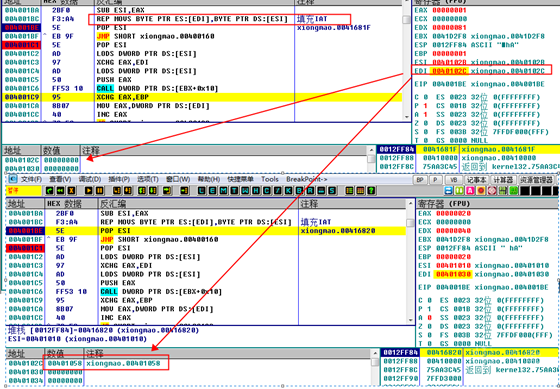This screenshot has width=560, height=389.
Task: Click the Trace over icon
Action: tap(153, 191)
